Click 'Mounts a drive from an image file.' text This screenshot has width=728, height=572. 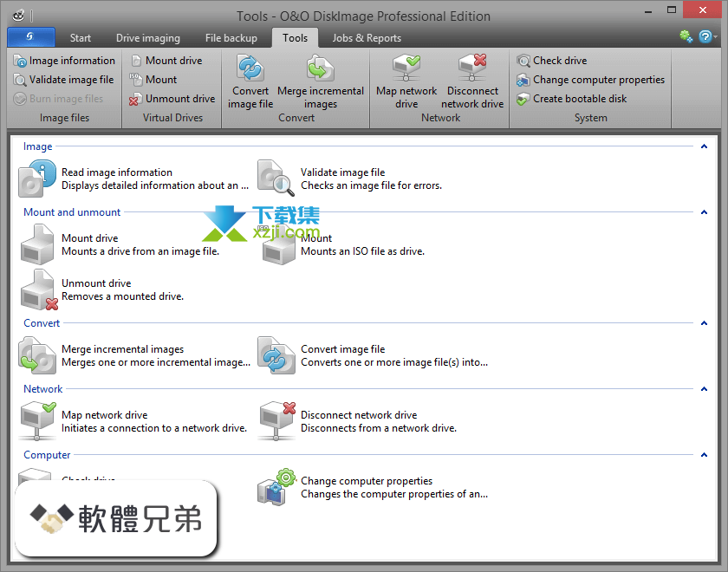pos(140,251)
